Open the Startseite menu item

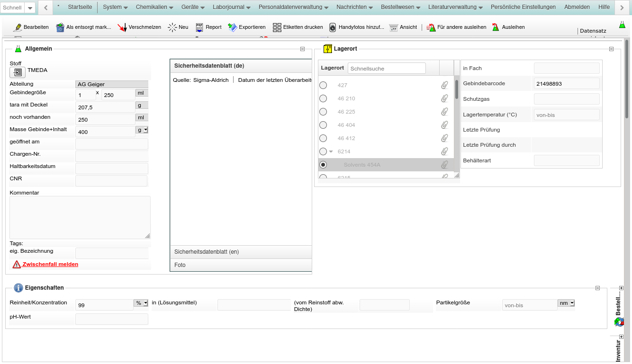tap(80, 7)
